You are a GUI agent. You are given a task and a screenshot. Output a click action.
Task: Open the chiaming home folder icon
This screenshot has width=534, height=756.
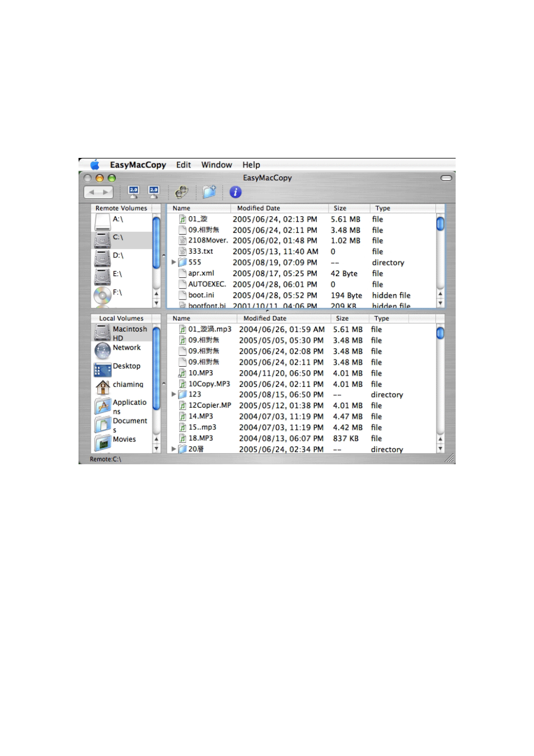(102, 388)
